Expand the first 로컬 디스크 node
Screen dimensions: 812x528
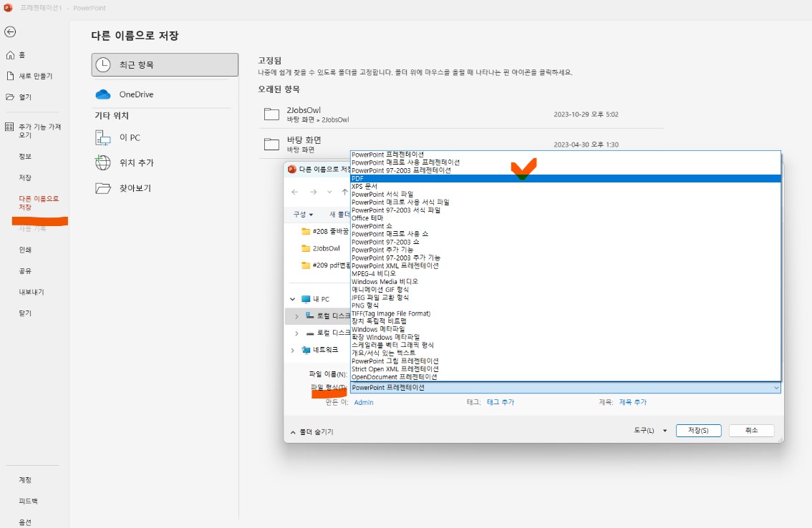tap(296, 316)
